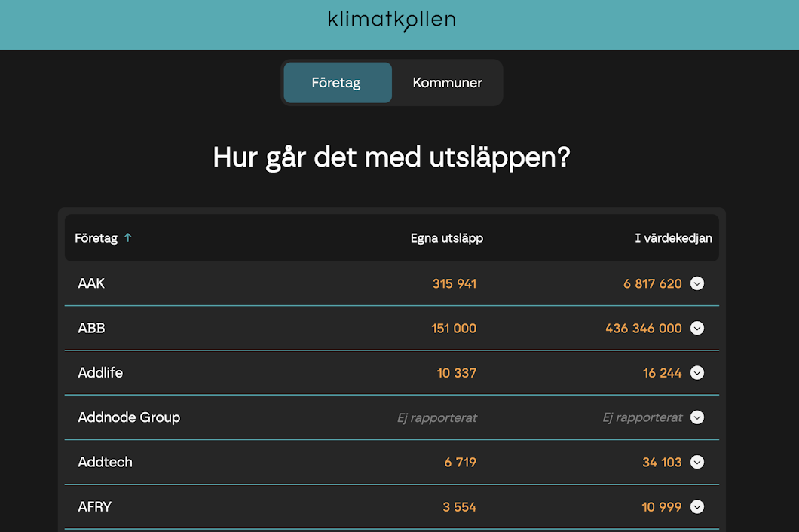Click AAK's own emissions value 315 941
This screenshot has height=532, width=799.
click(454, 284)
